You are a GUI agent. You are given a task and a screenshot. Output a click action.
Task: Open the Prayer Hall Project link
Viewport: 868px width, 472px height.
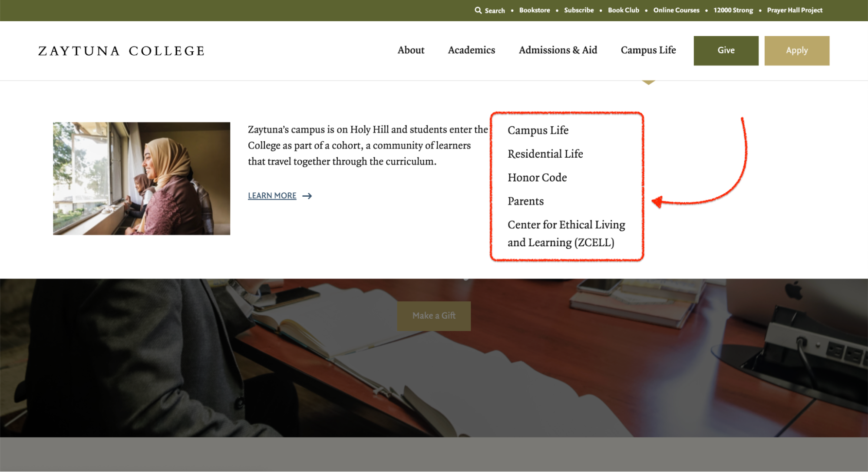795,10
